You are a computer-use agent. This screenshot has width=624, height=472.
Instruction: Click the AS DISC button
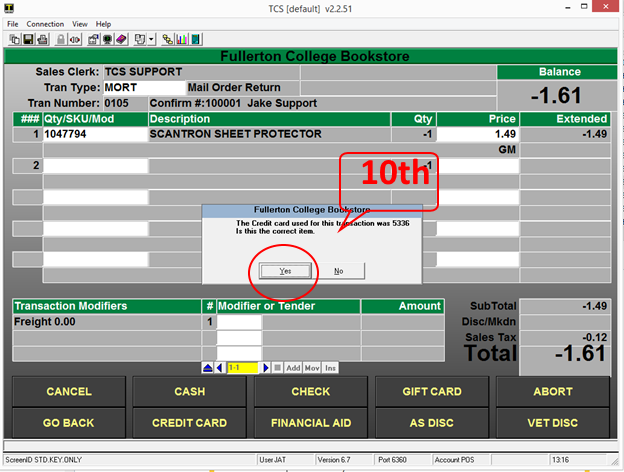tap(432, 423)
